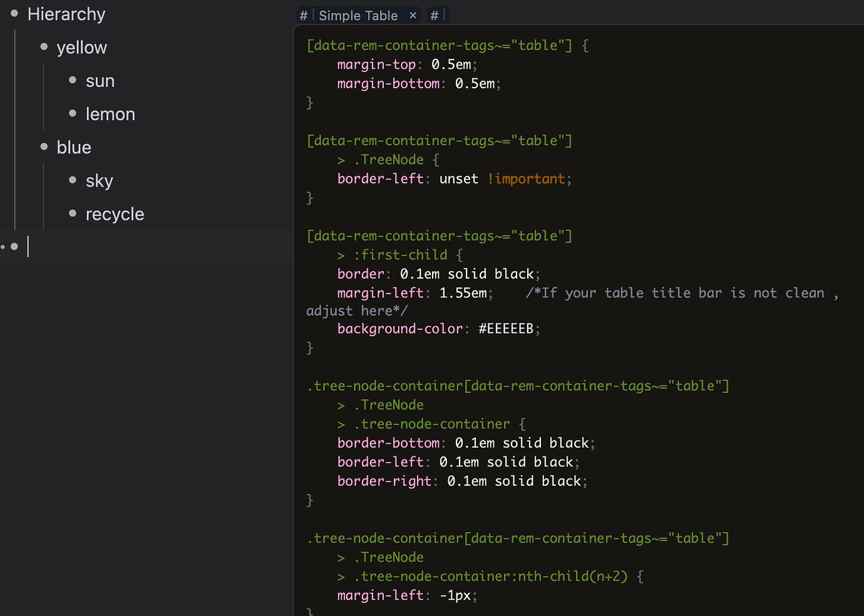Click the bullet icon beside yellow
The width and height of the screenshot is (864, 616).
click(43, 46)
